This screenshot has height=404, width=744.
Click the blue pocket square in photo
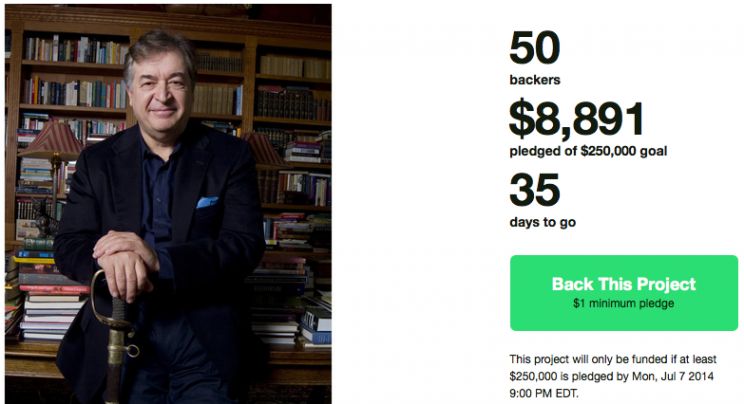click(207, 202)
